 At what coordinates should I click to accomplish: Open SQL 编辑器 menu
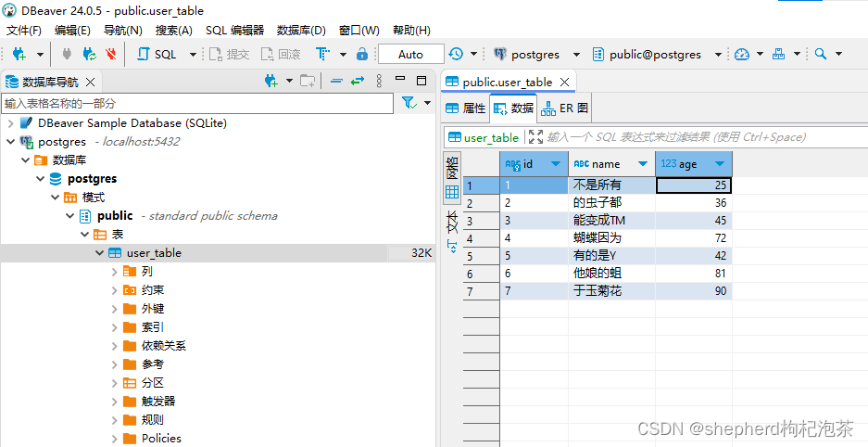(x=234, y=31)
